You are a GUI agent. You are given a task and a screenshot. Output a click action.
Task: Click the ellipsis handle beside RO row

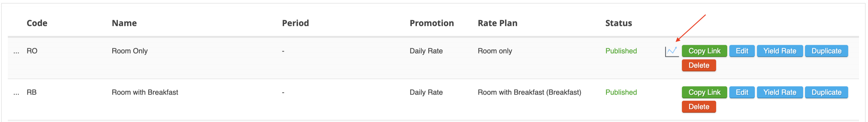[x=16, y=51]
